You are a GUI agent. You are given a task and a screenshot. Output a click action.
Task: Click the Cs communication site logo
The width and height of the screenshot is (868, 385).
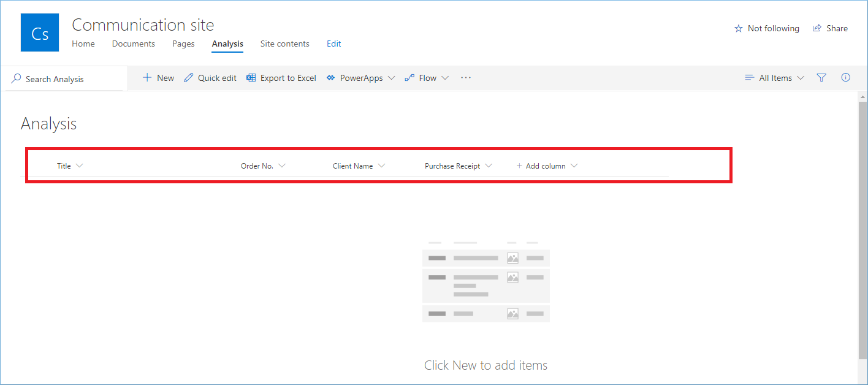[39, 32]
